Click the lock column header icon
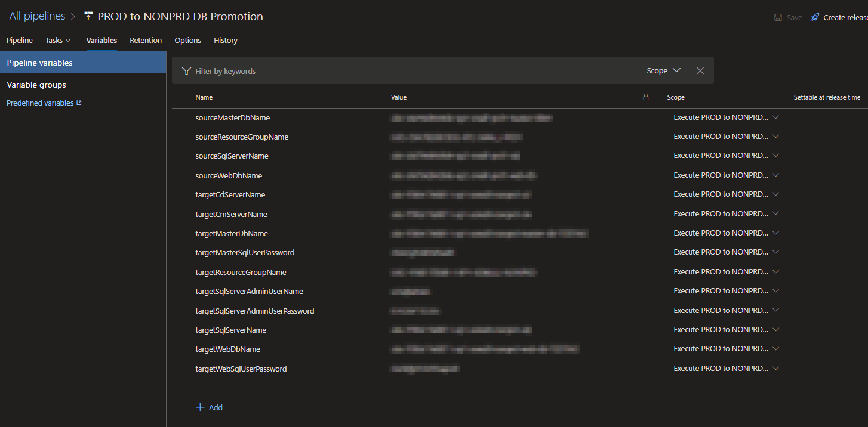Viewport: 868px width, 427px height. pyautogui.click(x=645, y=97)
